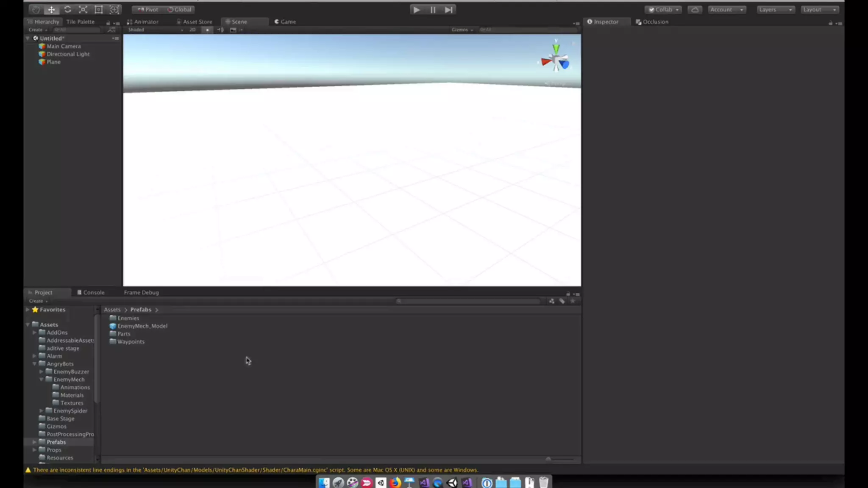Click the Collab button
The height and width of the screenshot is (488, 868).
[x=663, y=9]
